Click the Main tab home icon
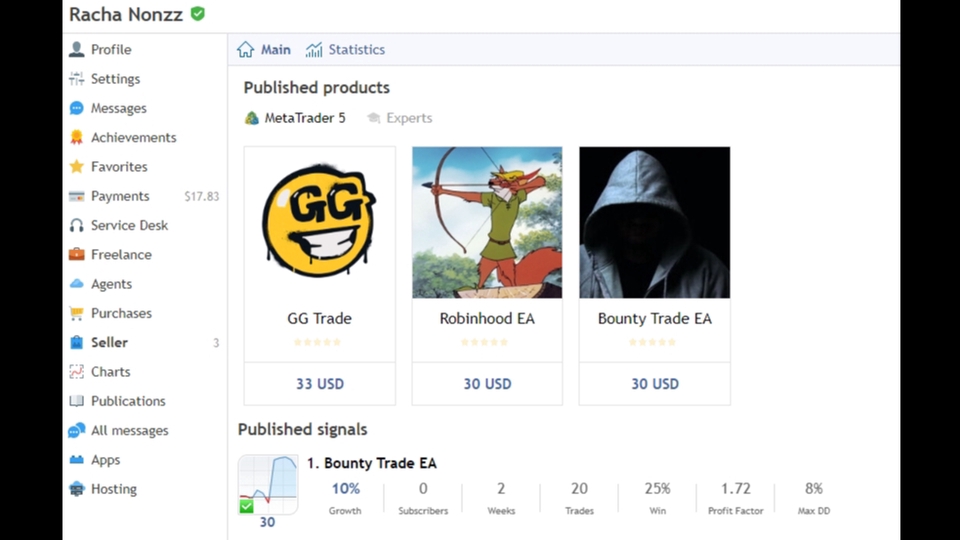This screenshot has height=540, width=960. pyautogui.click(x=246, y=50)
